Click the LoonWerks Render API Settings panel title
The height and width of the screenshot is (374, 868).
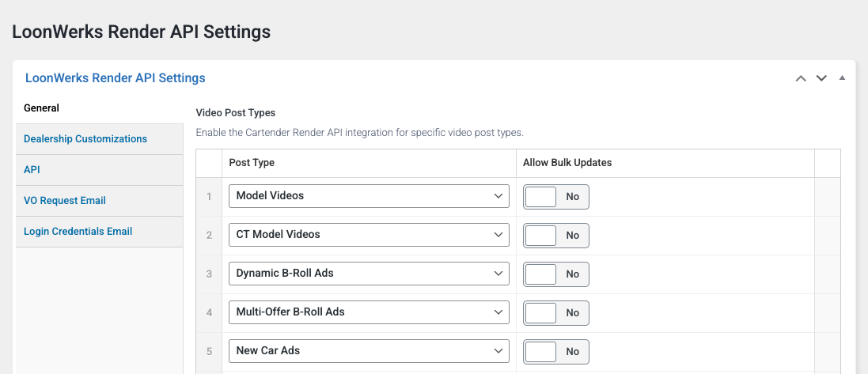[116, 78]
